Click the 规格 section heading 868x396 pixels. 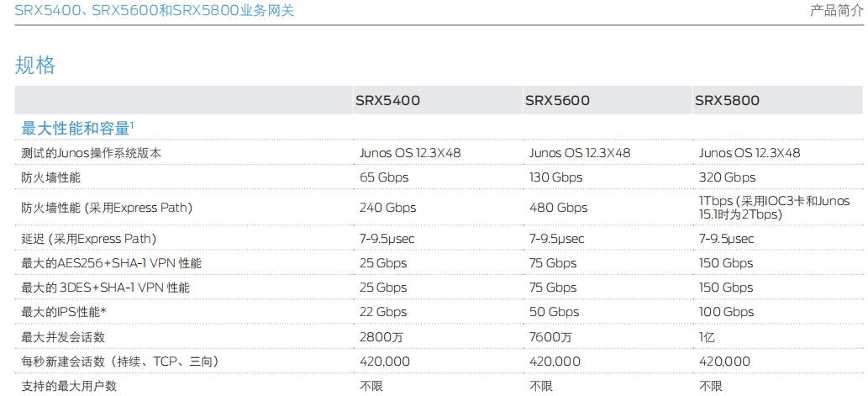pos(36,66)
